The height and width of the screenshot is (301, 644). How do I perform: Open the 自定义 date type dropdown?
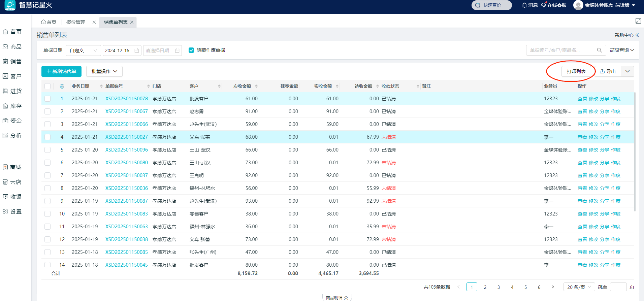(83, 51)
